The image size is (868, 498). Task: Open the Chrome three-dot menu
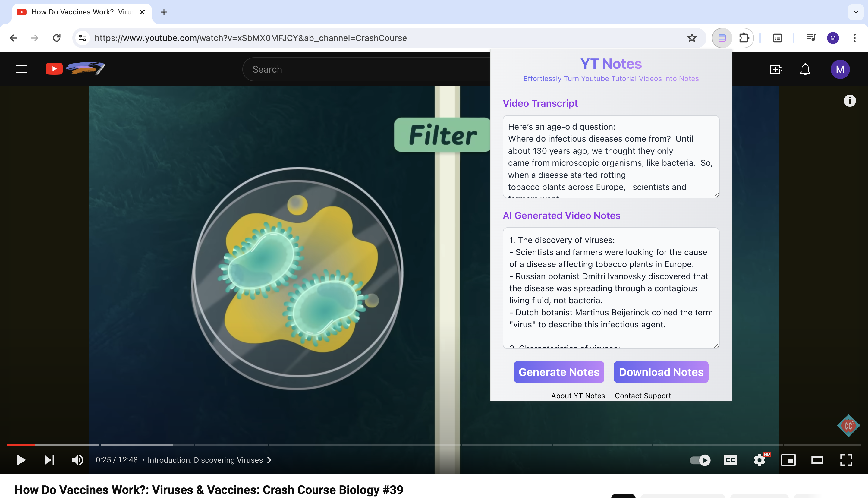[x=854, y=38]
